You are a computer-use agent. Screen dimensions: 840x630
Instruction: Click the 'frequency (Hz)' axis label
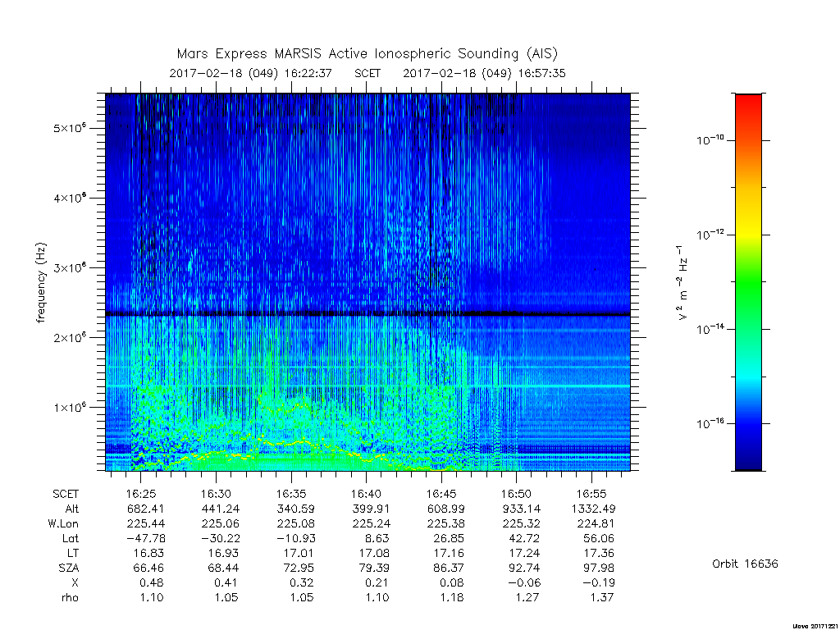[41, 283]
